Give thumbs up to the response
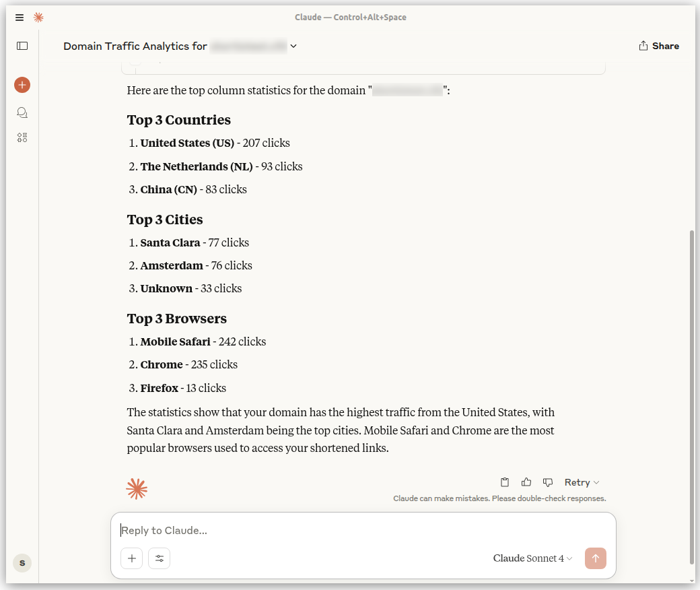Image resolution: width=700 pixels, height=590 pixels. (x=526, y=482)
